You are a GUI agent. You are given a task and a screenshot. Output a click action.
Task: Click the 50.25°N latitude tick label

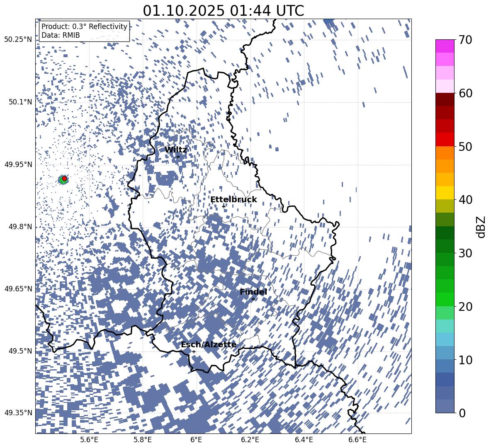click(18, 40)
